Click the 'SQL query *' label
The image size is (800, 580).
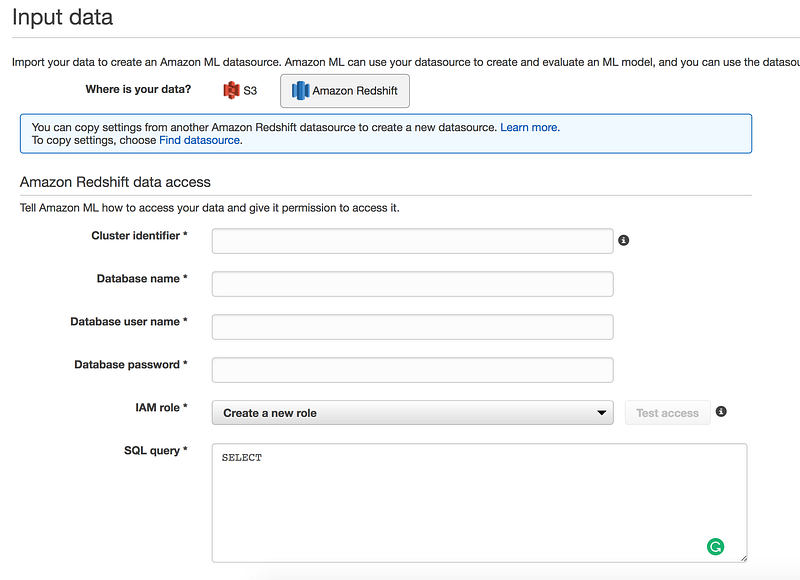pyautogui.click(x=156, y=450)
